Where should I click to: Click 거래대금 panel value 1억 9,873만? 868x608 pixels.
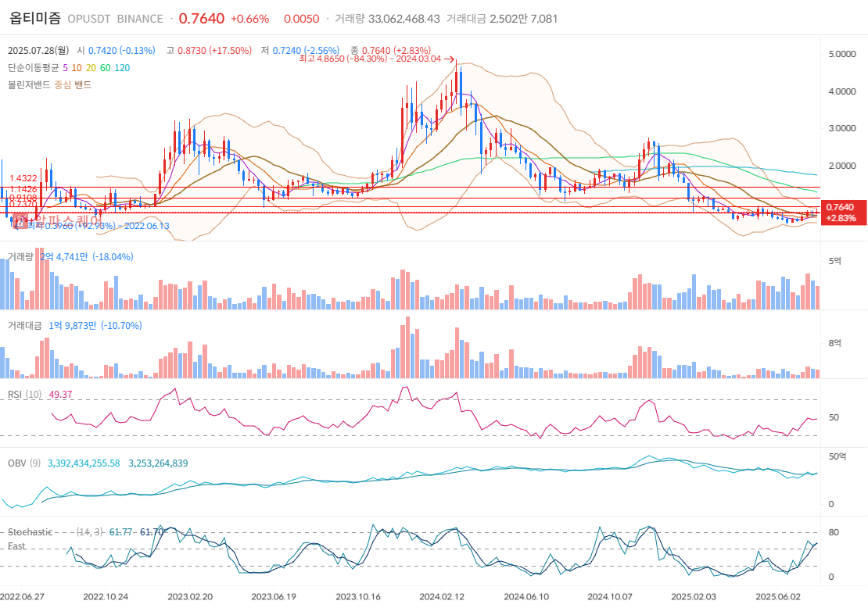[x=73, y=325]
